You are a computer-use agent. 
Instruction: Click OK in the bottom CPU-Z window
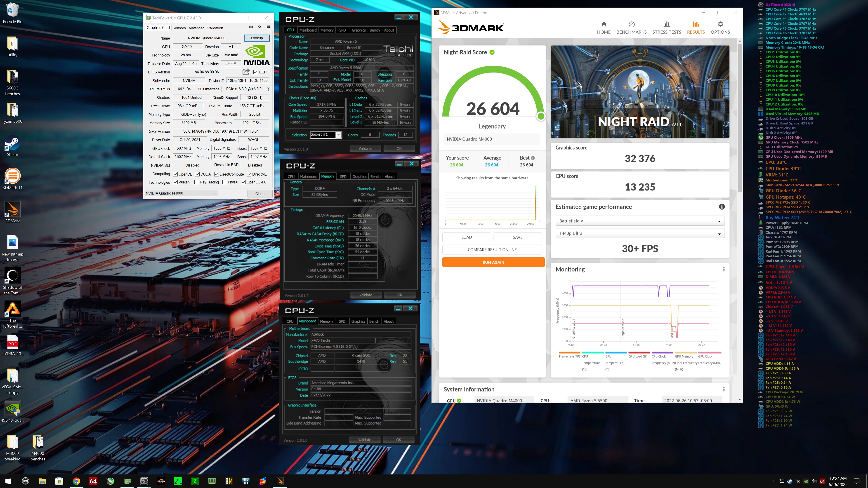pos(399,440)
